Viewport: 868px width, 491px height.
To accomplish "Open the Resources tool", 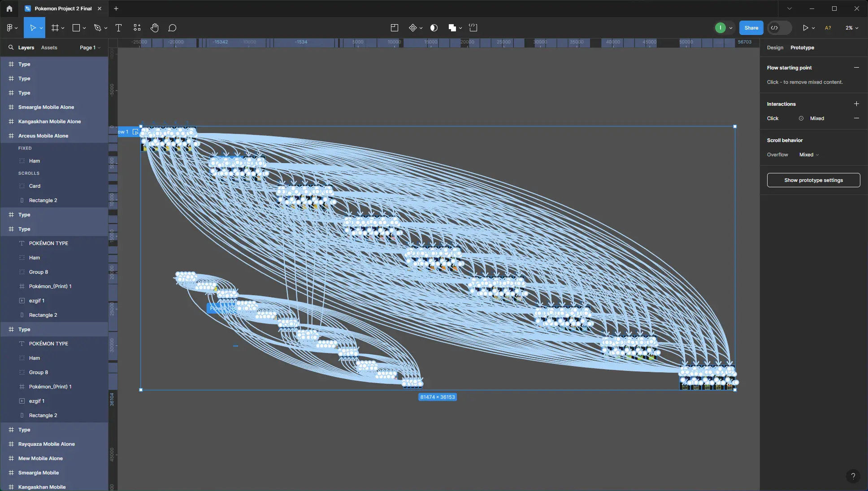I will pos(137,28).
